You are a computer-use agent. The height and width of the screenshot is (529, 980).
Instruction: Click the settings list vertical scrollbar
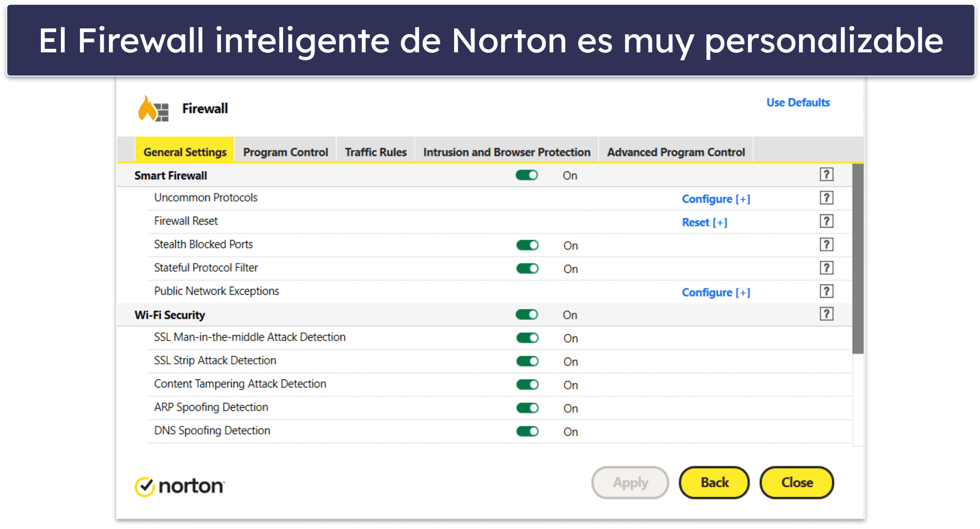point(857,259)
